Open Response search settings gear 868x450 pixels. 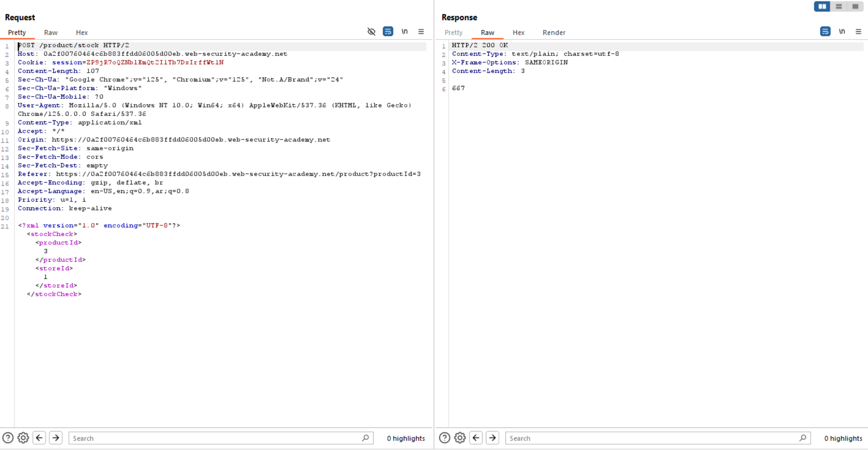click(460, 438)
